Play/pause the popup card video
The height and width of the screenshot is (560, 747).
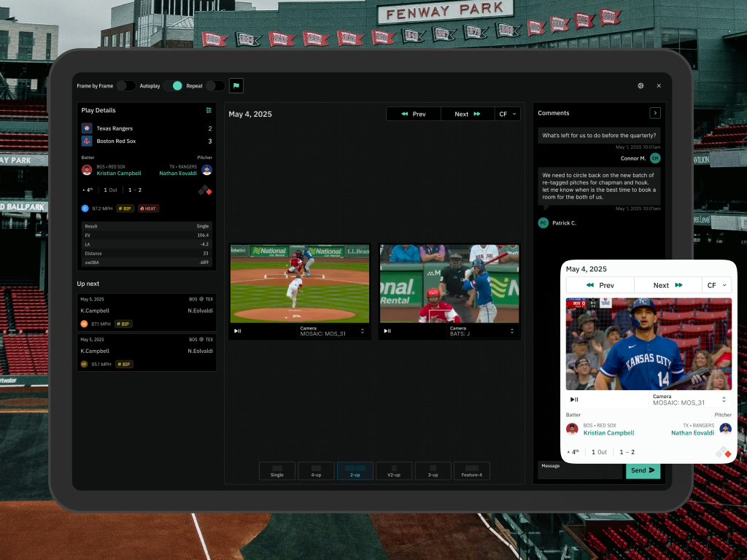pos(574,400)
